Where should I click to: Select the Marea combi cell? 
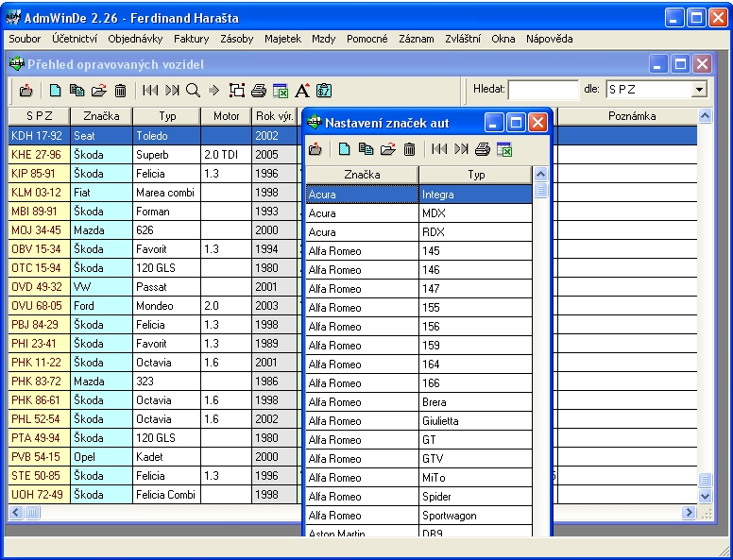tap(167, 193)
